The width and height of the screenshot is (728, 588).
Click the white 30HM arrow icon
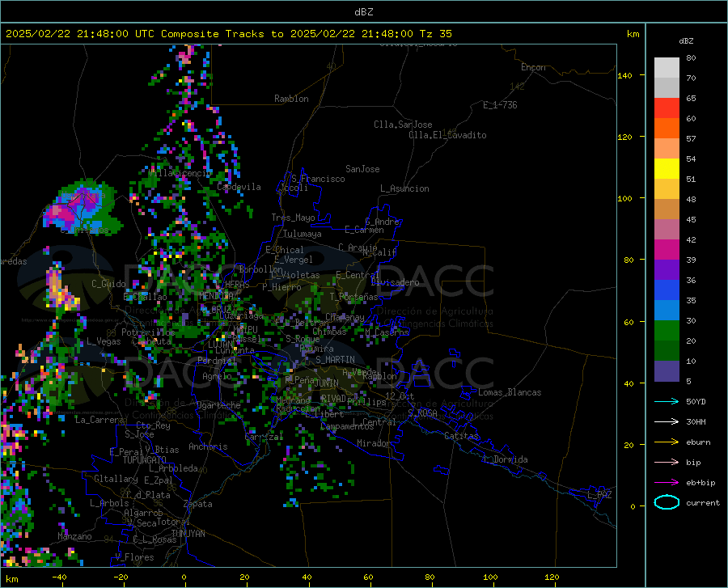[x=667, y=422]
